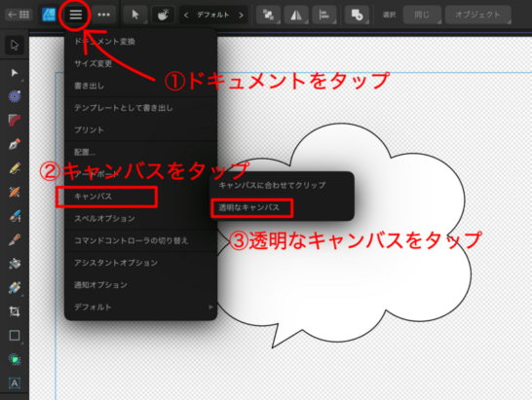This screenshot has width=532, height=400.
Task: Tap the Affinity Designer persona icon
Action: (49, 15)
